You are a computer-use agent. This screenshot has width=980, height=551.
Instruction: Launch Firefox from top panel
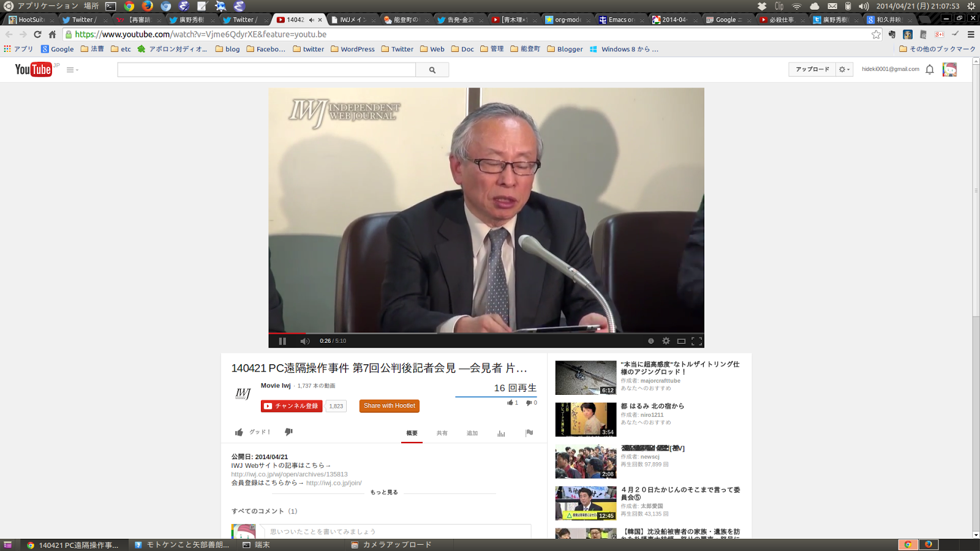tap(148, 6)
